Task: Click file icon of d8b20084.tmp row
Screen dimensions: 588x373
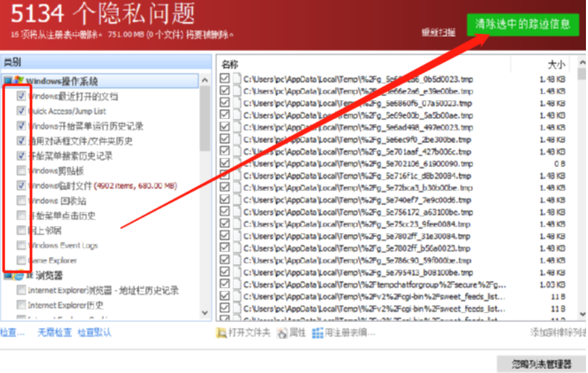Action: click(x=237, y=176)
